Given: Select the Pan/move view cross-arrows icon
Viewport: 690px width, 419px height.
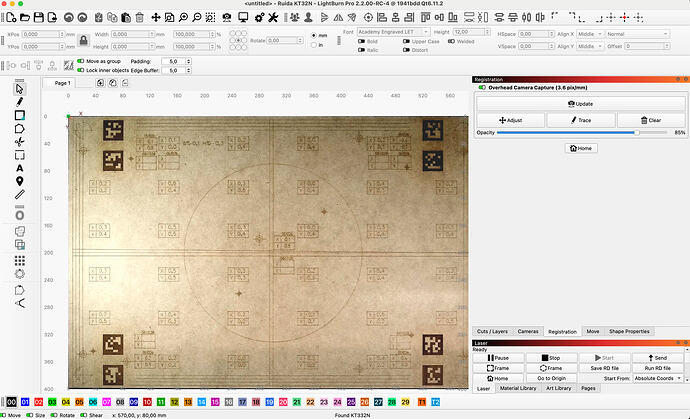Looking at the screenshot, I should click(156, 18).
